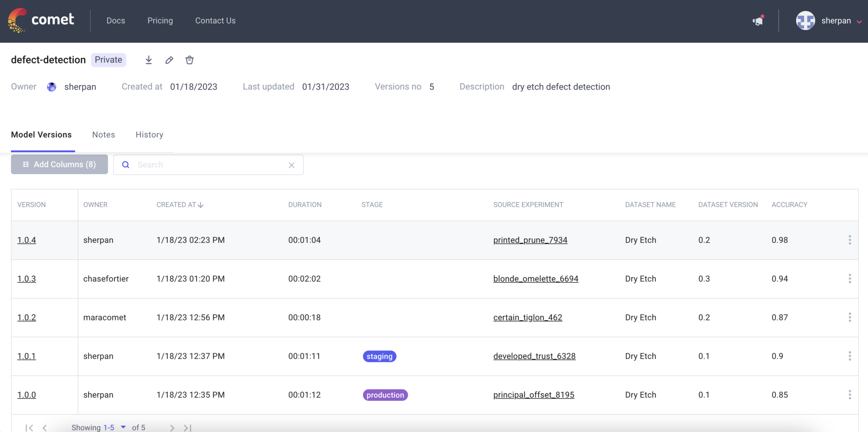868x432 pixels.
Task: Open version 1.0.3 link
Action: 26,279
